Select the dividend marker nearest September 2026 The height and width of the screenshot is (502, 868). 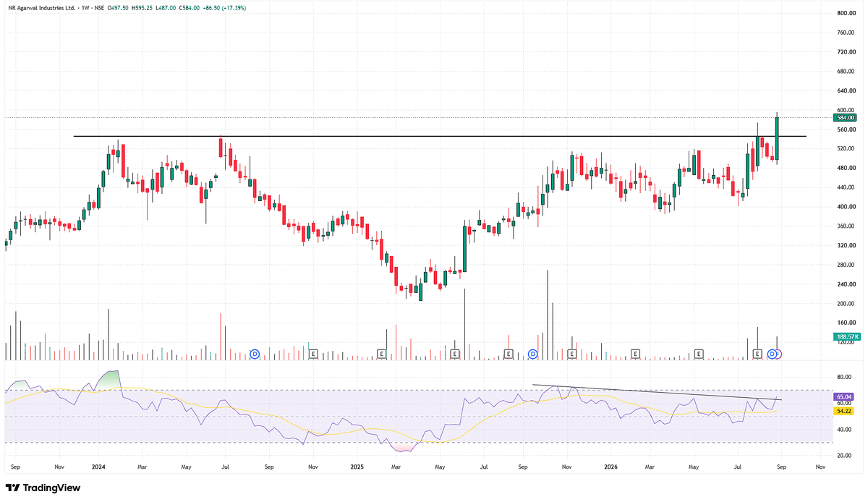pos(772,354)
